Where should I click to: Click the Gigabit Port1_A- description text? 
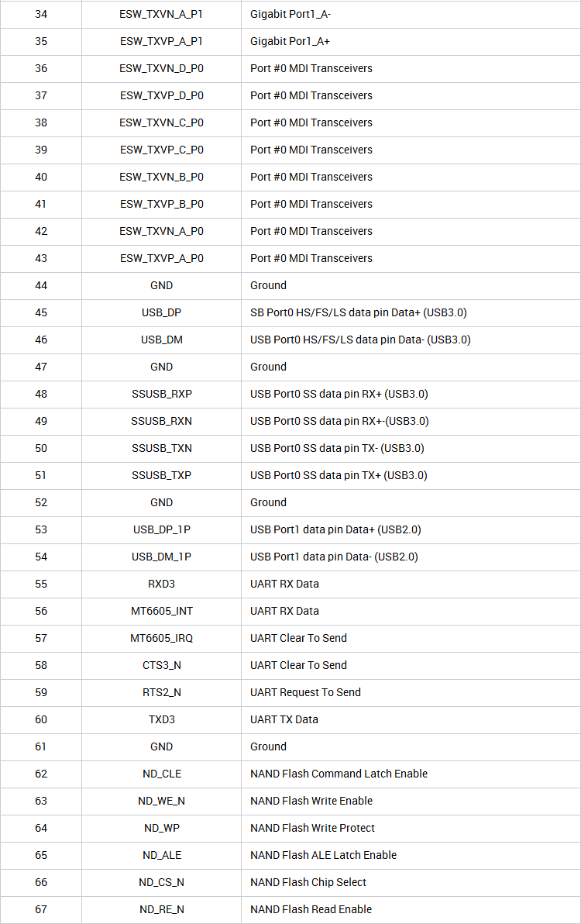[290, 14]
